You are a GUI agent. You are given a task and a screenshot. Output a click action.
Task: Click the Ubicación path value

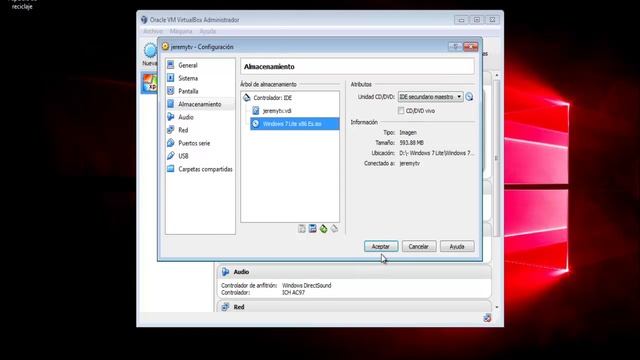click(x=436, y=153)
